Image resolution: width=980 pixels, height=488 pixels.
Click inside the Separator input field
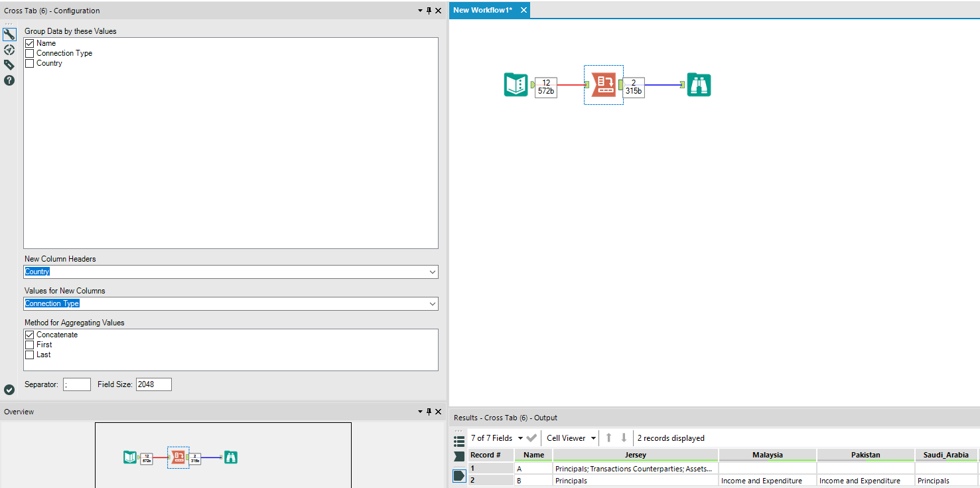coord(76,384)
